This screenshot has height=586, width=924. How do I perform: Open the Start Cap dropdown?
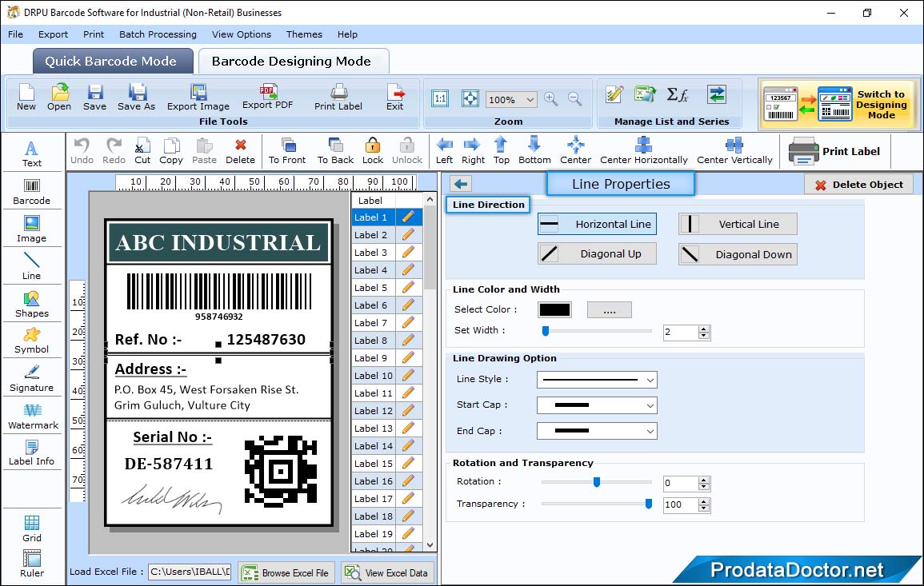597,405
